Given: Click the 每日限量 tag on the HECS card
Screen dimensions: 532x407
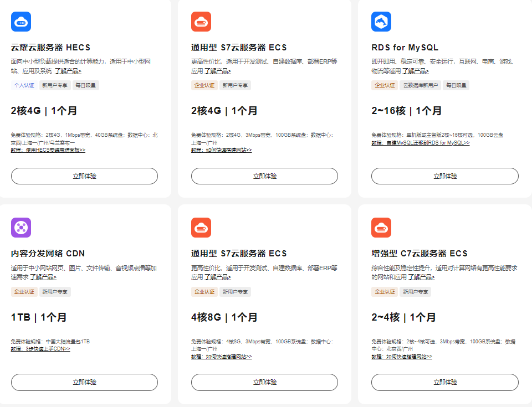Looking at the screenshot, I should click(x=85, y=85).
